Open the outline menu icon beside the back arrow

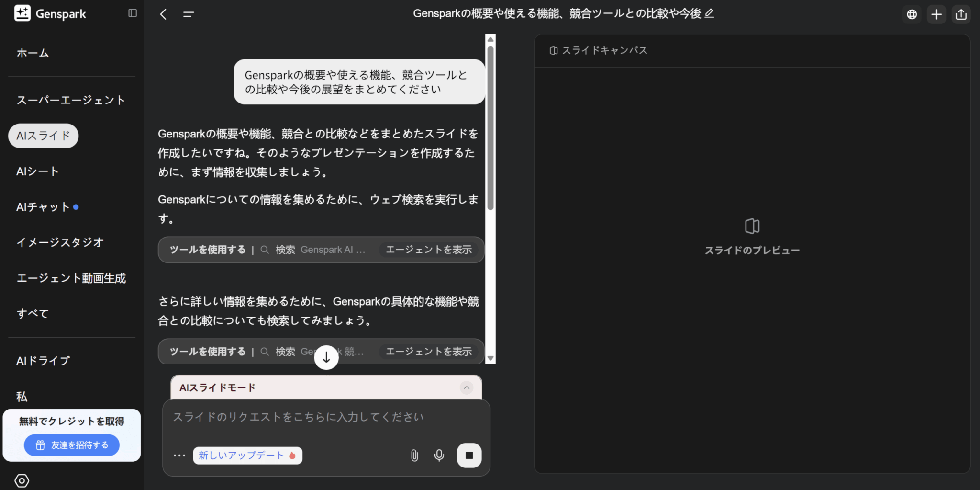189,14
